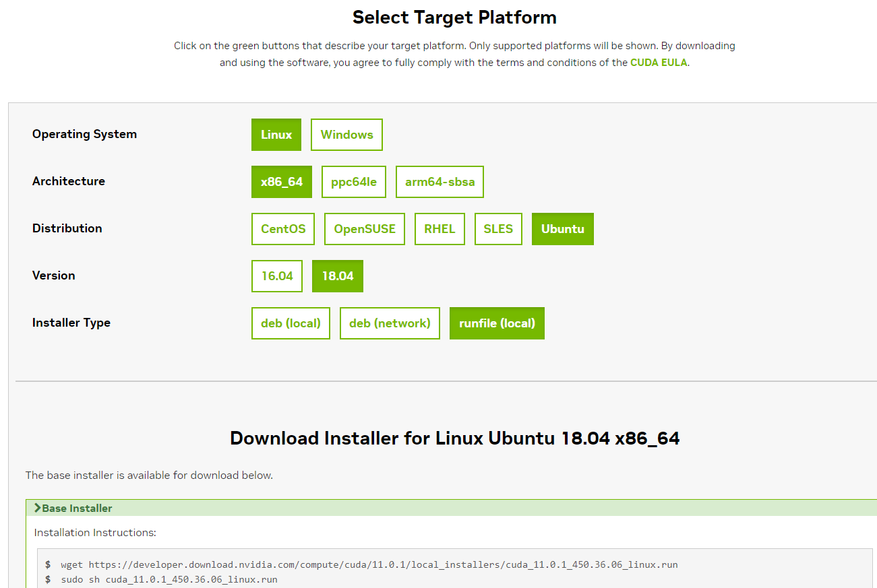Select Ubuntu distribution
The height and width of the screenshot is (588, 877).
pyautogui.click(x=562, y=229)
